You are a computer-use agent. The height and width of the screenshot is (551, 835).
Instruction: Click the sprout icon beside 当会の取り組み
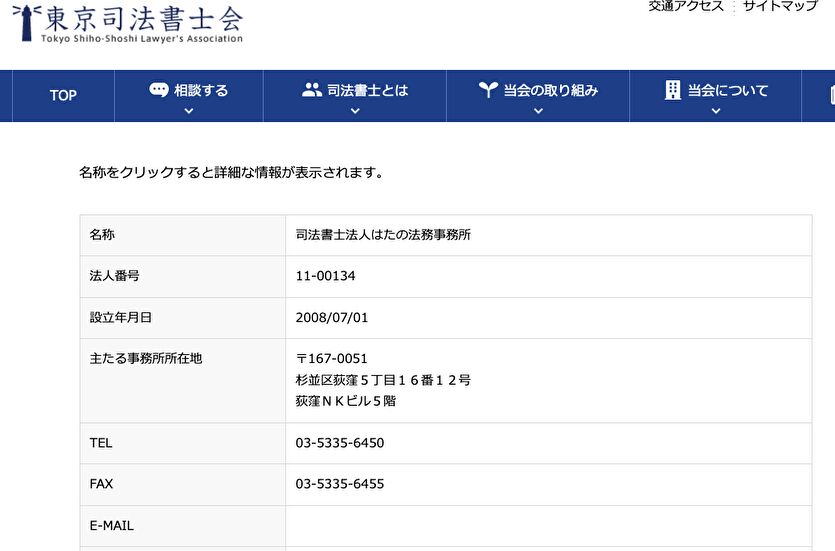pos(488,89)
